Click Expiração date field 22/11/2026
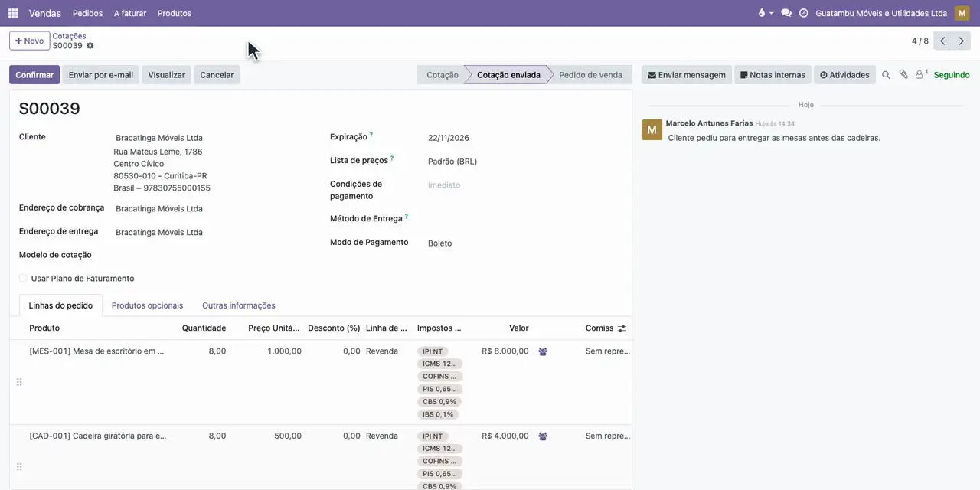980x490 pixels. pos(524,138)
